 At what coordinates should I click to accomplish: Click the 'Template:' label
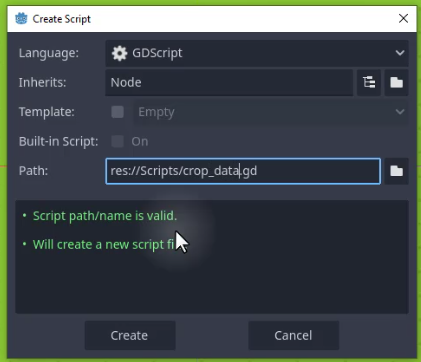click(47, 112)
